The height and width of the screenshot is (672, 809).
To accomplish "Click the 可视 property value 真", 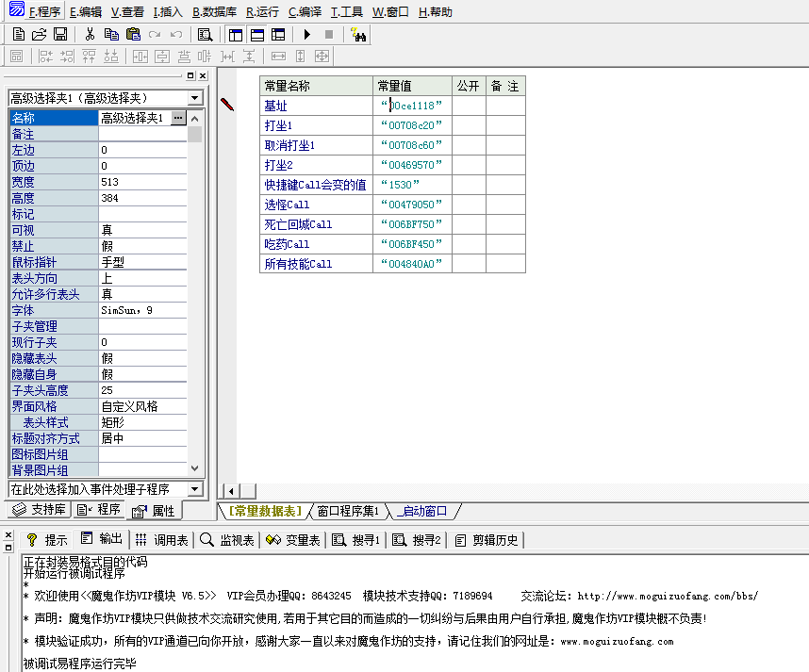I will coord(142,230).
